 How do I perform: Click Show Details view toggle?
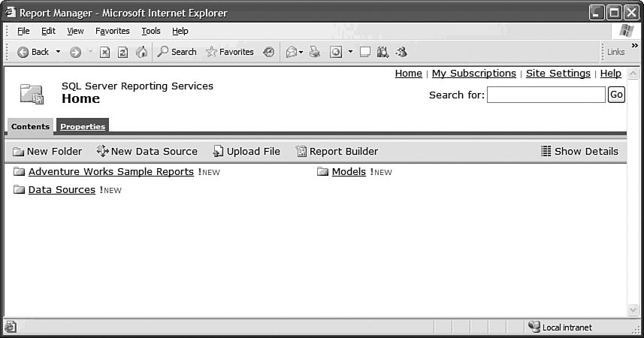pyautogui.click(x=579, y=152)
